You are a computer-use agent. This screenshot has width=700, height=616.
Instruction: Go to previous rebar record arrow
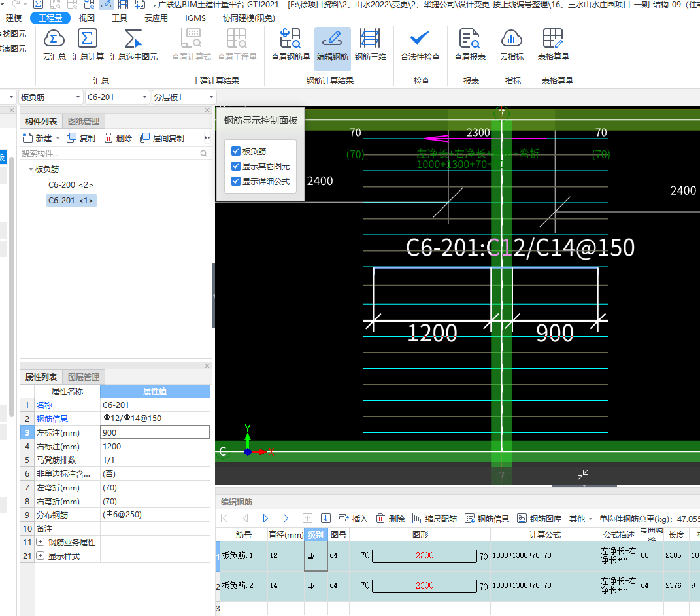[x=245, y=518]
